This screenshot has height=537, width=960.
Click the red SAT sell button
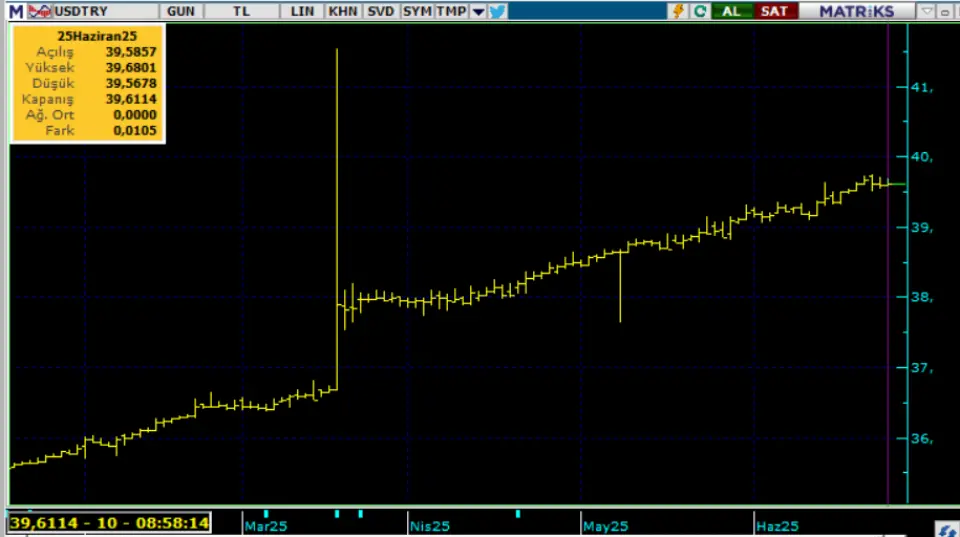point(774,11)
